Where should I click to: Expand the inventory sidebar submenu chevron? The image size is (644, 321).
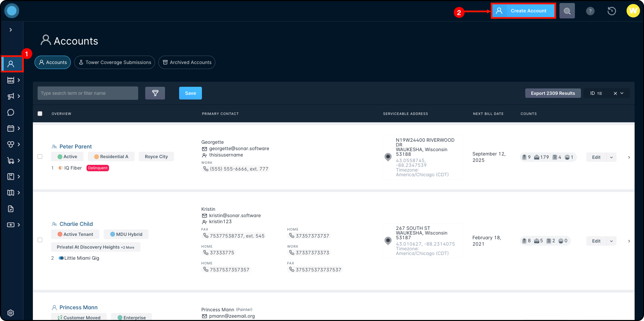(x=19, y=144)
